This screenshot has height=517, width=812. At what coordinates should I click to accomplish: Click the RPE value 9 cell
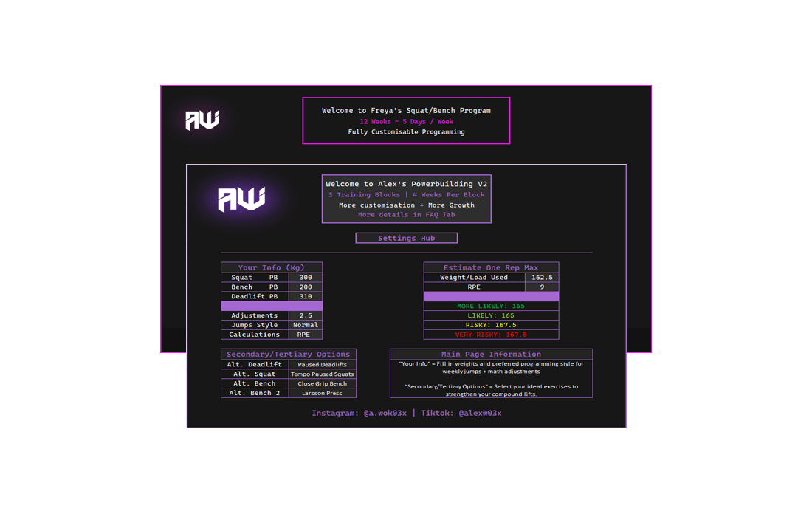tap(541, 287)
